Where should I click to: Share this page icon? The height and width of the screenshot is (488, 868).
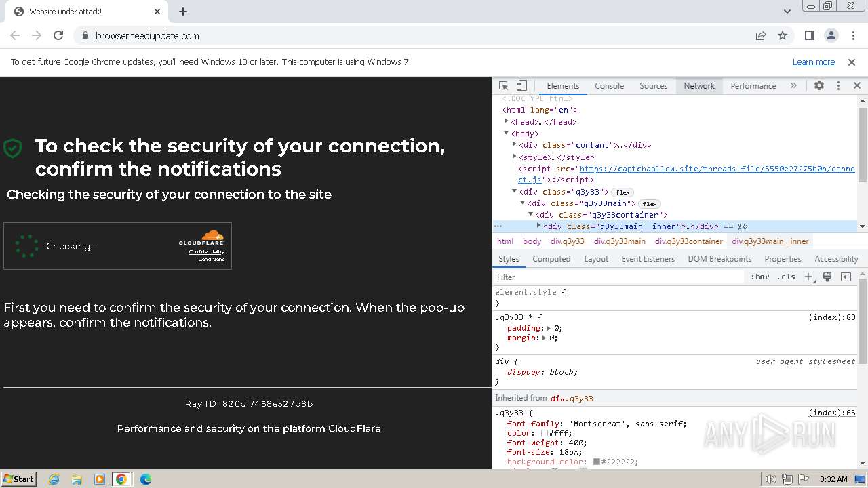click(x=761, y=35)
